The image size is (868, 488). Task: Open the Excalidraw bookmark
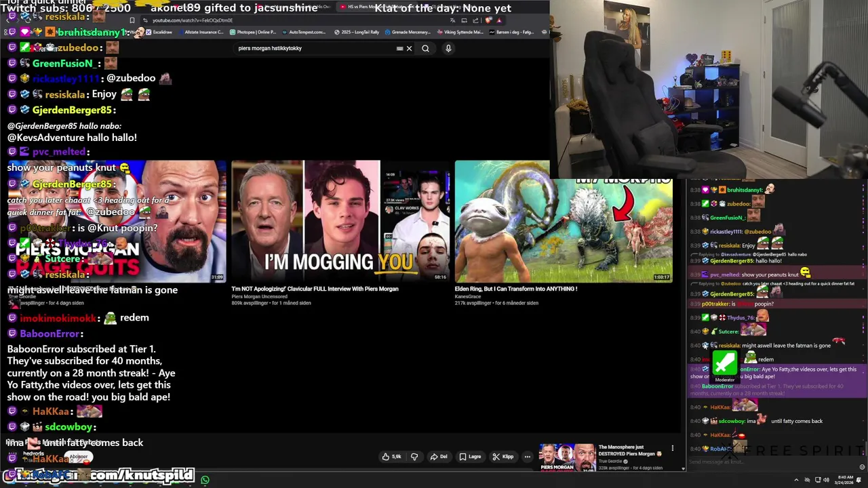tap(159, 32)
